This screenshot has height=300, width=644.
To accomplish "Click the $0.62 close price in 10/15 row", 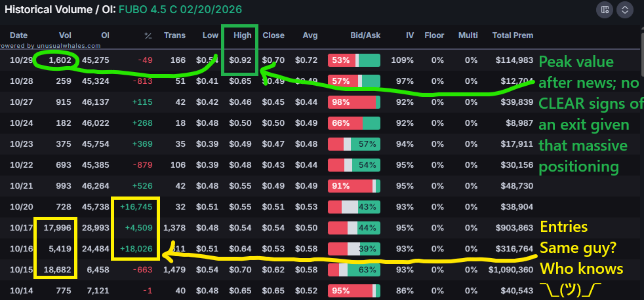I will 273,270.
